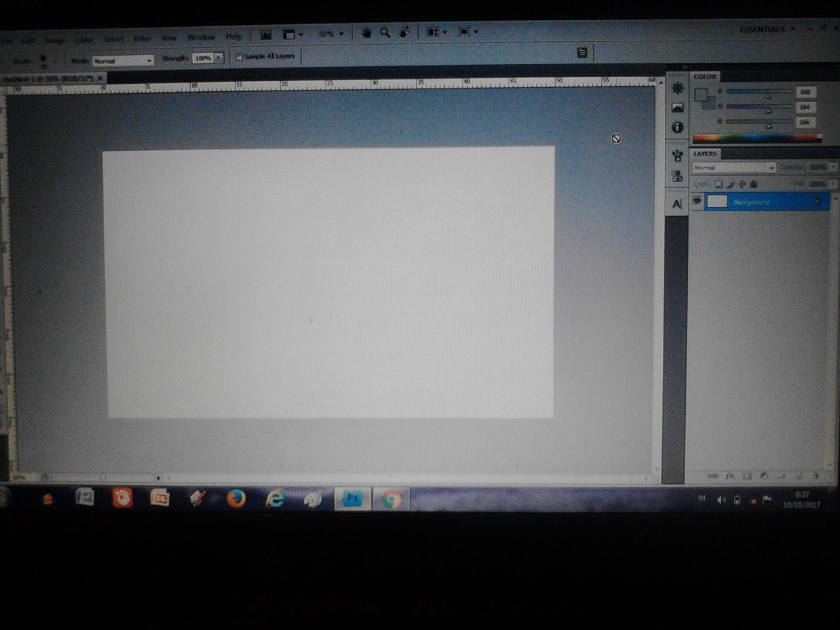Click the foreground color swatch
The width and height of the screenshot is (840, 630).
click(x=701, y=94)
